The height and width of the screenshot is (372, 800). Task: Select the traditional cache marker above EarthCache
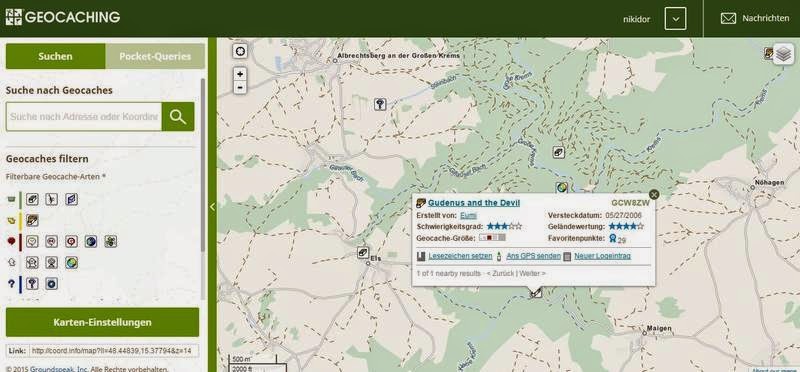559,152
